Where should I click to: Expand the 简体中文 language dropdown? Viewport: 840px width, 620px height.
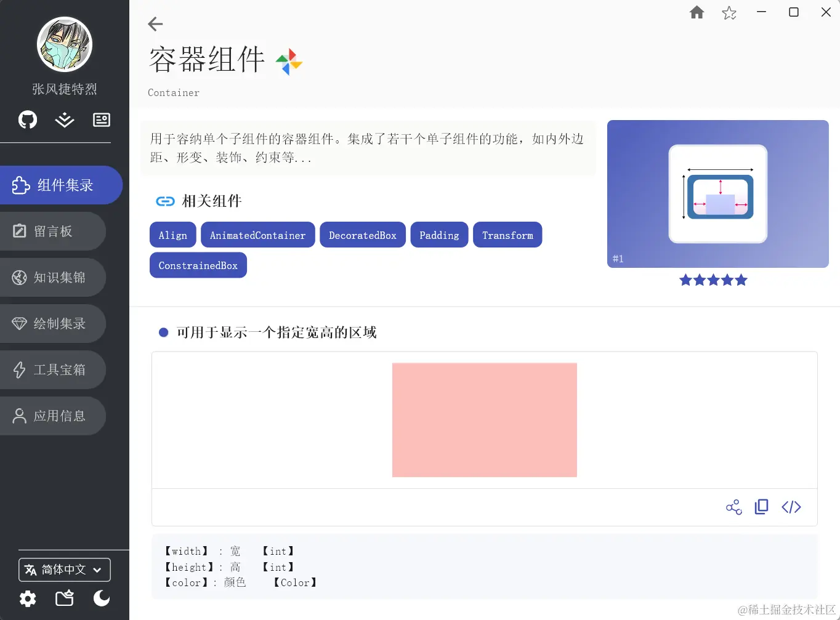coord(65,570)
